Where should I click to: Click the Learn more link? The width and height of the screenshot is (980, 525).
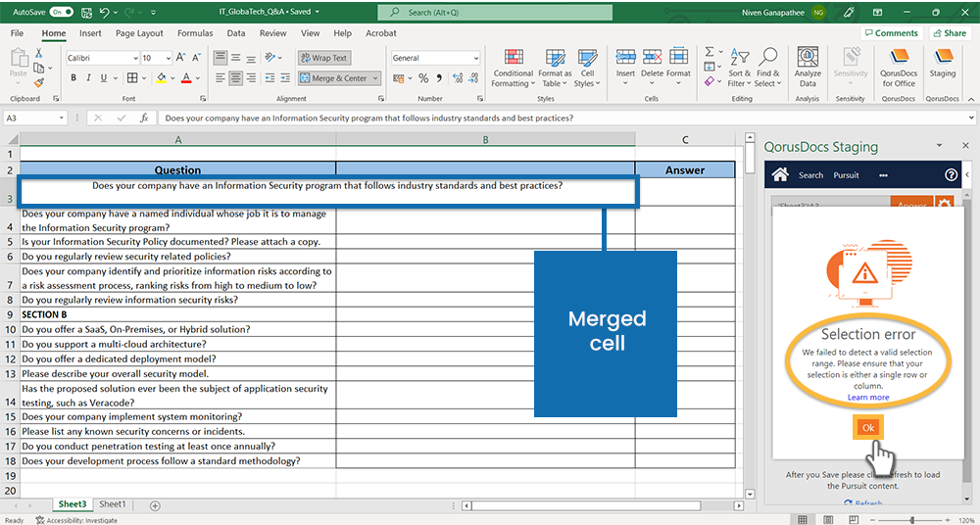pos(868,398)
